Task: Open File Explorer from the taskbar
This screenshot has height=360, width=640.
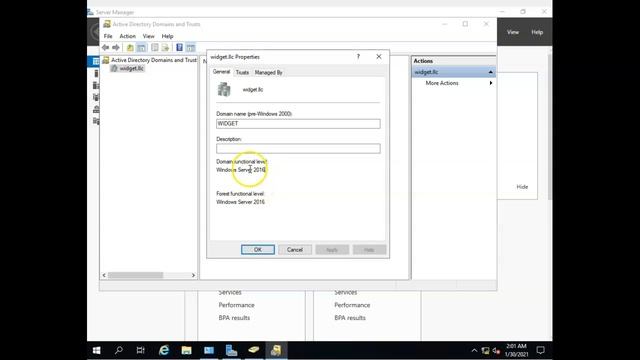Action: [187, 350]
